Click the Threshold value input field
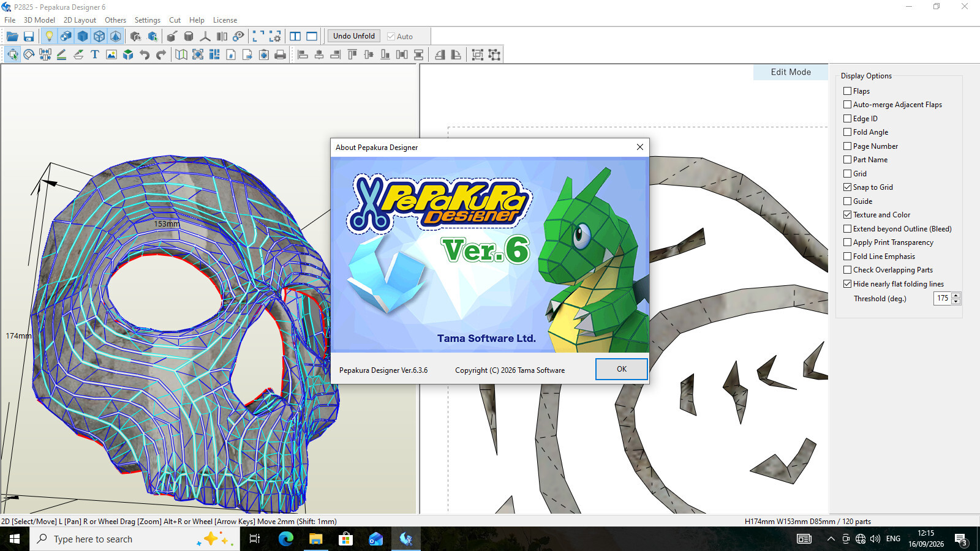The height and width of the screenshot is (551, 980). click(943, 299)
